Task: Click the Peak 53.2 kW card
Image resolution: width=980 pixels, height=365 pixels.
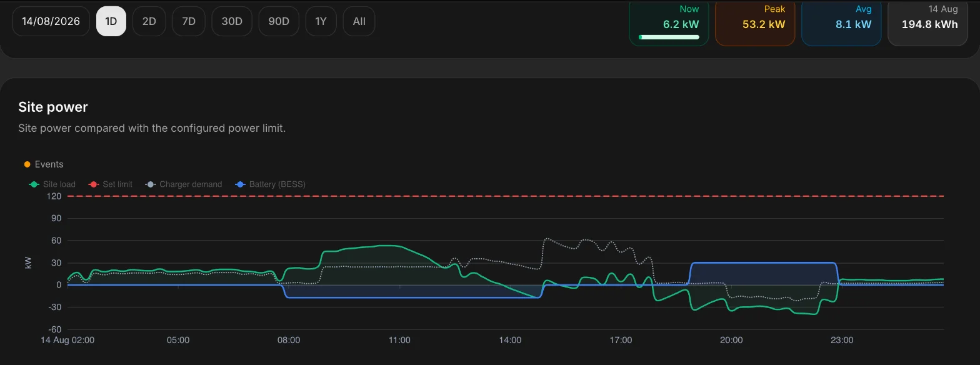Action: (755, 22)
